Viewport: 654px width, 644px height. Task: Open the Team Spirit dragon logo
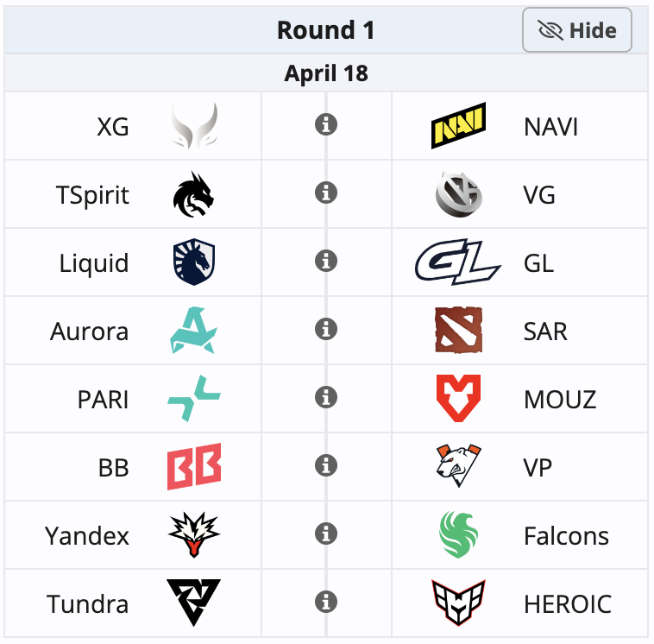(194, 194)
